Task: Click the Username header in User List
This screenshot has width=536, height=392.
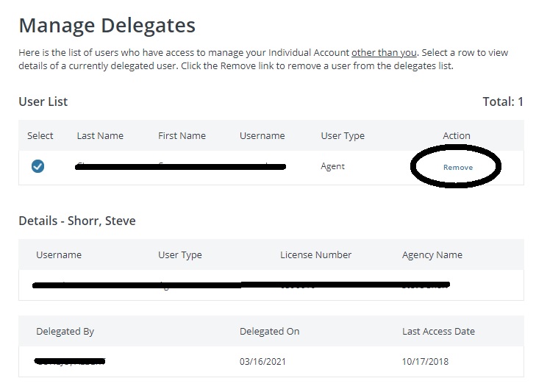Action: 262,136
